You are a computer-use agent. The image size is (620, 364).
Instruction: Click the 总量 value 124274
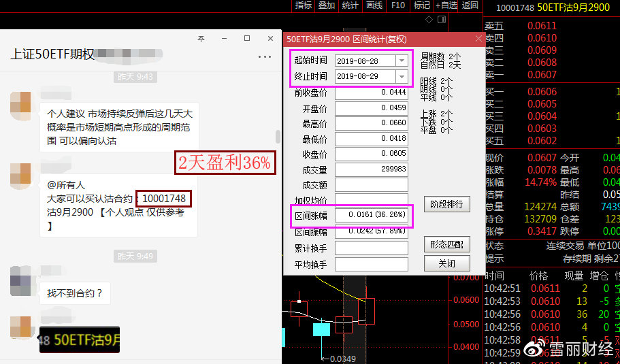(x=540, y=207)
